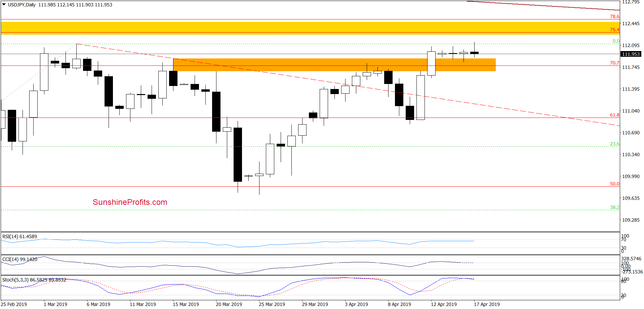Click the Stoch(5,3,3) indicator label
The height and width of the screenshot is (309, 644).
click(x=34, y=280)
